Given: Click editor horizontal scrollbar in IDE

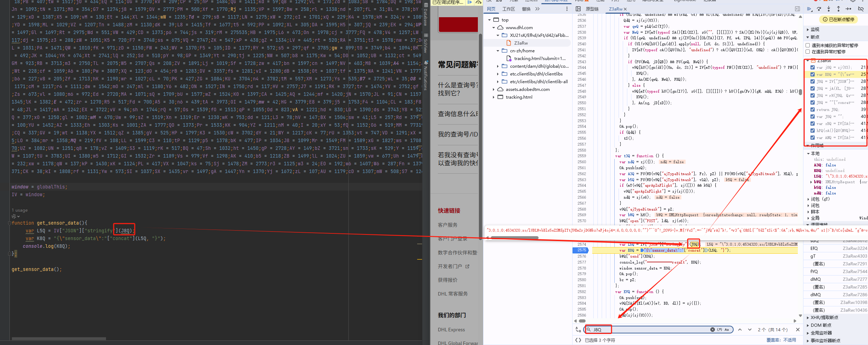Looking at the screenshot, I should pyautogui.click(x=59, y=339).
